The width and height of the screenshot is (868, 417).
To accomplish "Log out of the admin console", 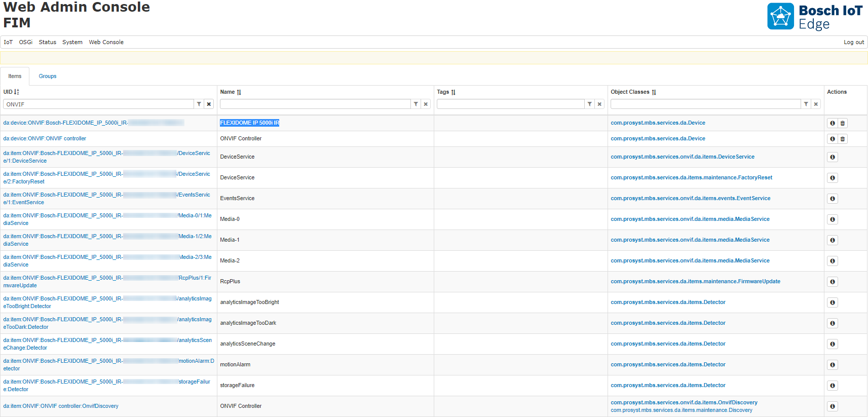I will click(x=854, y=42).
